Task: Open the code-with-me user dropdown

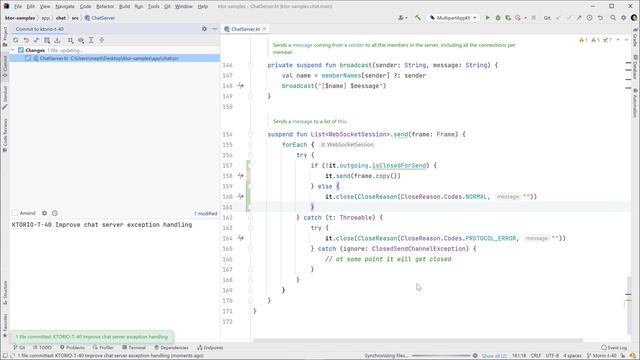Action: pos(402,18)
